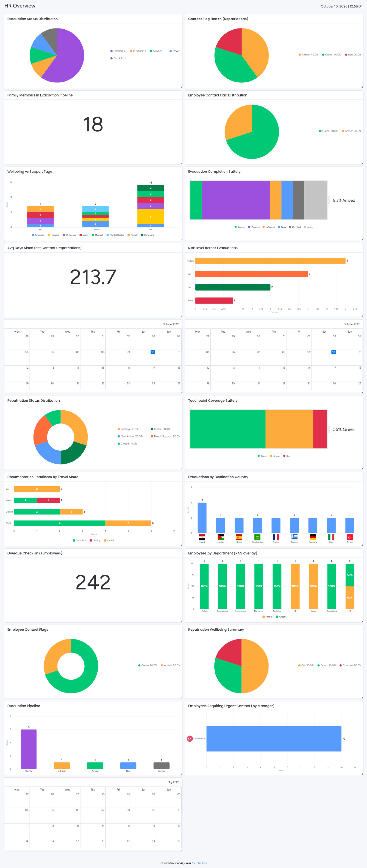
Task: Toggle 'Needs Support: 20.0%' legend entry
Action: pyautogui.click(x=165, y=436)
